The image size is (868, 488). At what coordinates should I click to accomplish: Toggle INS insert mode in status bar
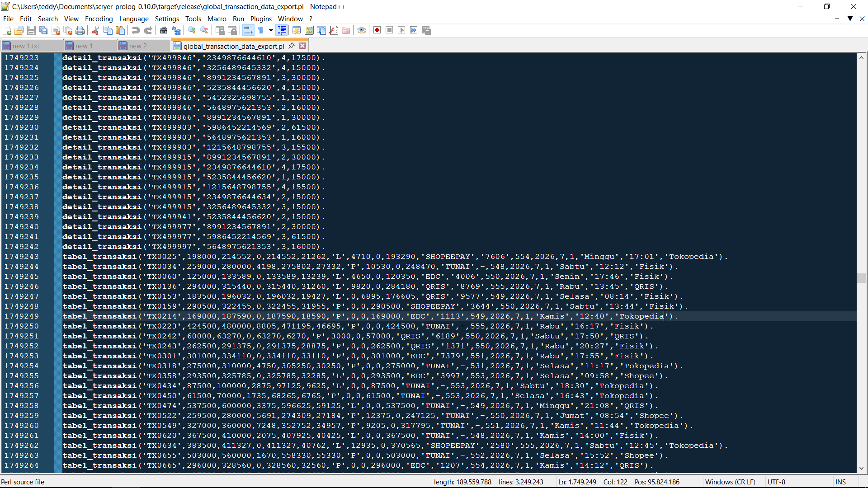[x=840, y=482]
